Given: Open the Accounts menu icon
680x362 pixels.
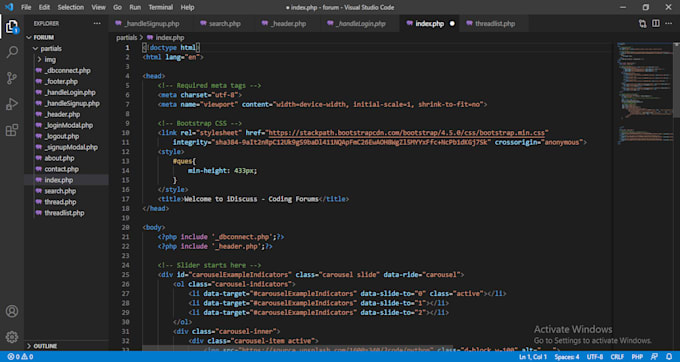Looking at the screenshot, I should click(x=12, y=311).
